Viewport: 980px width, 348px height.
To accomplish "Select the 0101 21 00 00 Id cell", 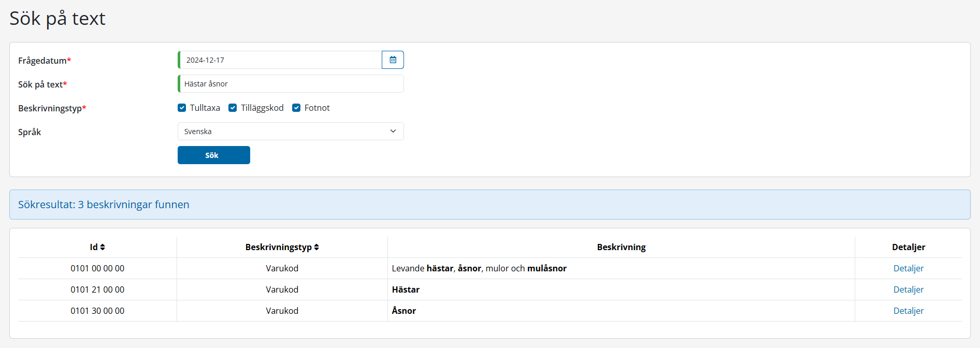I will click(97, 289).
